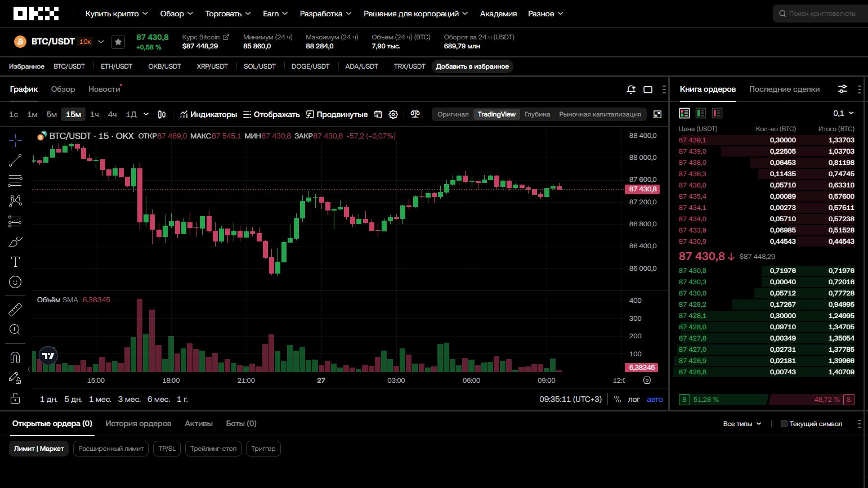Toggle logarithmic scale 'лог'
This screenshot has width=868, height=488.
pyautogui.click(x=634, y=399)
